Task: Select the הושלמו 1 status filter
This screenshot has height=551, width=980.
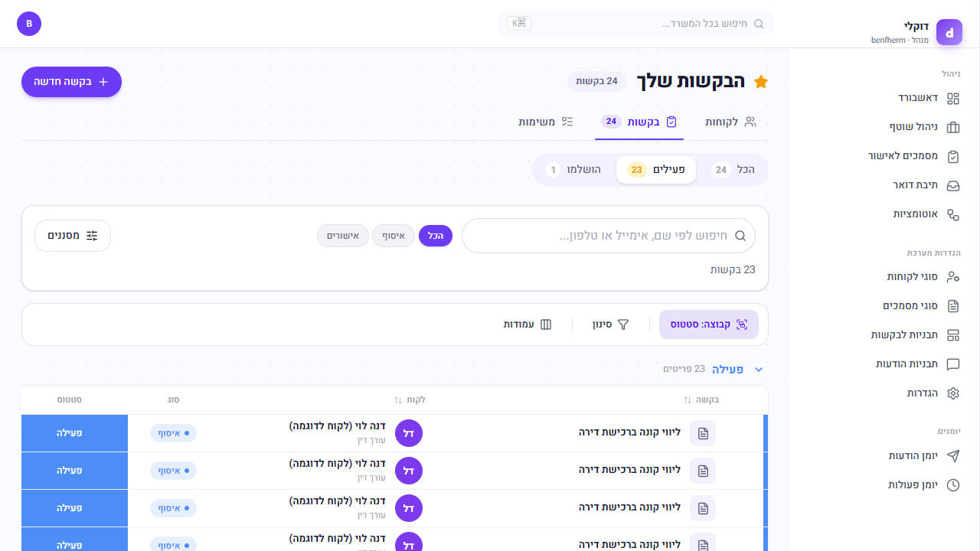Action: coord(574,170)
